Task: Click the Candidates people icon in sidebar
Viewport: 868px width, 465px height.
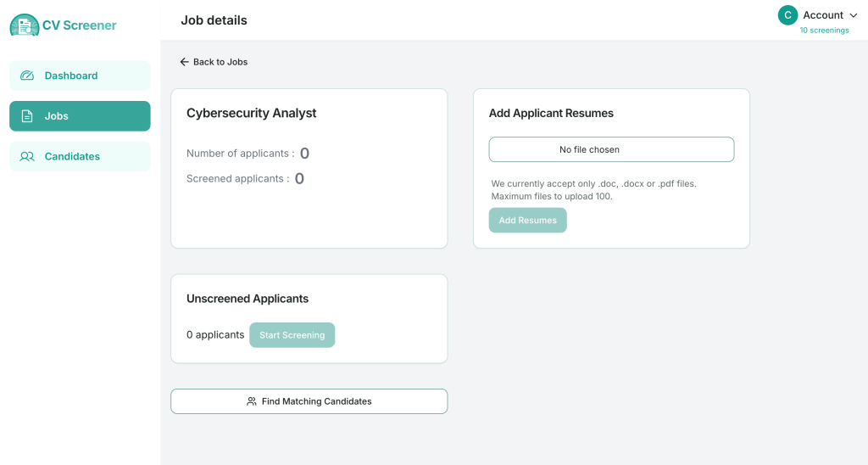Action: (x=27, y=157)
